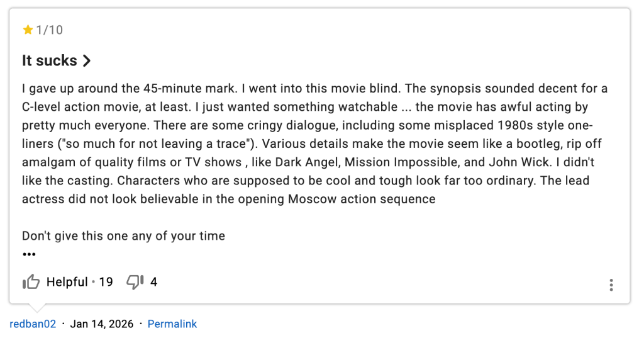Open the Permalink for this review
Screen dimensions: 644x338
click(x=172, y=324)
